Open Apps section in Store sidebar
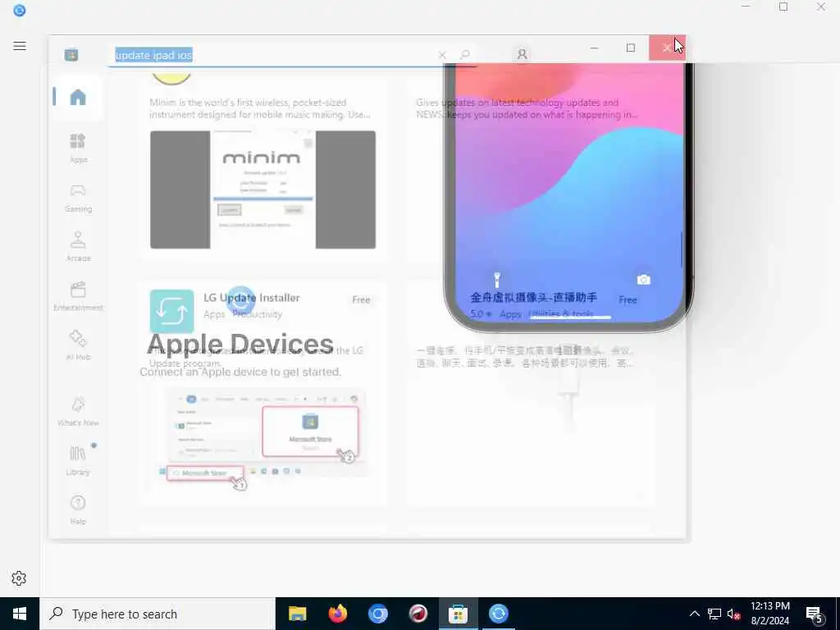 pyautogui.click(x=78, y=148)
